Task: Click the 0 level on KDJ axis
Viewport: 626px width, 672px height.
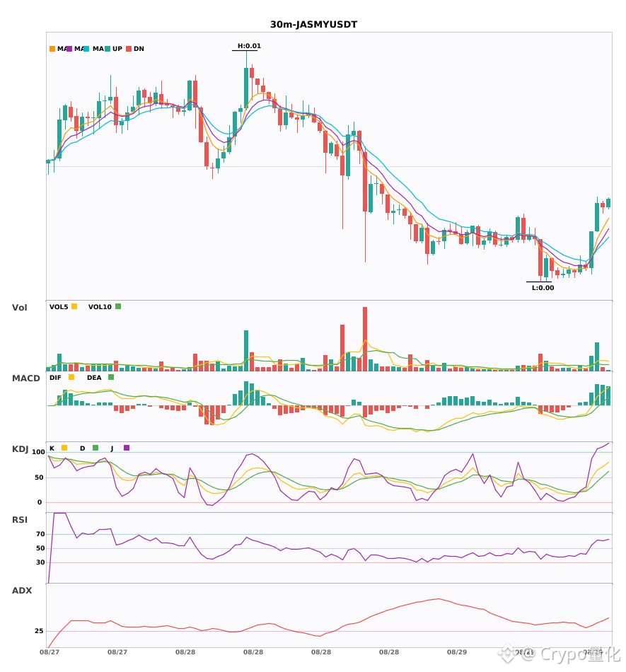Action: 40,502
